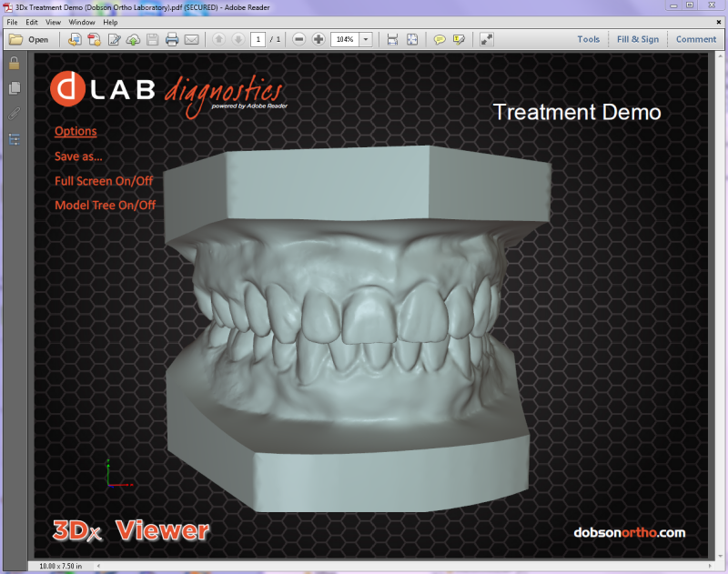
Task: Select the Highlight text tool
Action: coord(459,39)
